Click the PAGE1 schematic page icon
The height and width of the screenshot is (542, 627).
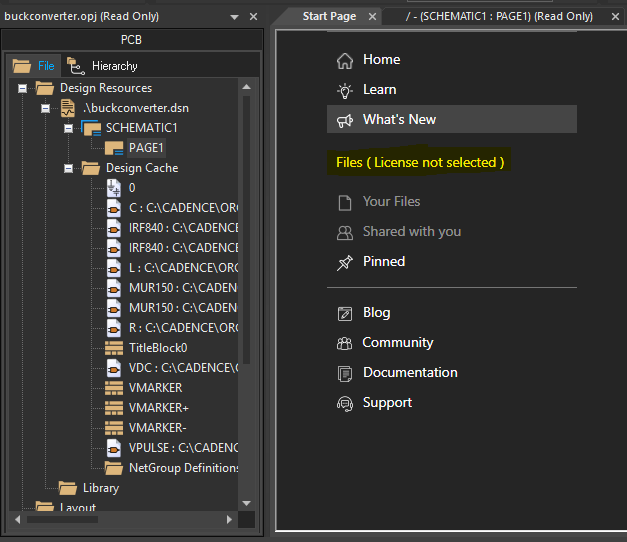tap(114, 148)
